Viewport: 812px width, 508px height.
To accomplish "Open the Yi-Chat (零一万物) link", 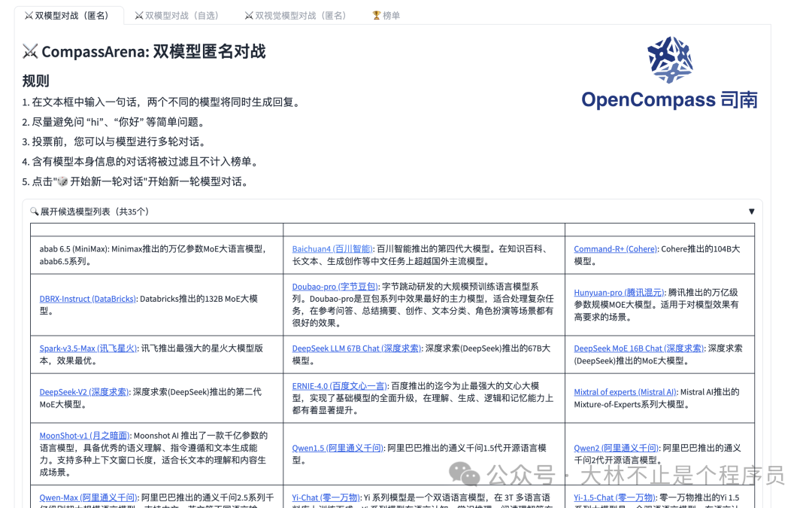I will (x=326, y=497).
